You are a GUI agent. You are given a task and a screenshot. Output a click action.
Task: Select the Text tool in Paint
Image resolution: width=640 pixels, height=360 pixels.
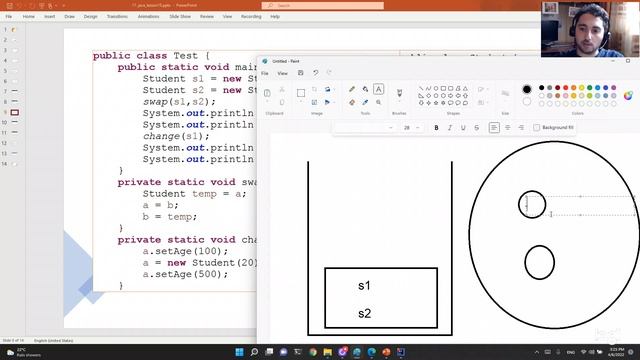pyautogui.click(x=378, y=89)
